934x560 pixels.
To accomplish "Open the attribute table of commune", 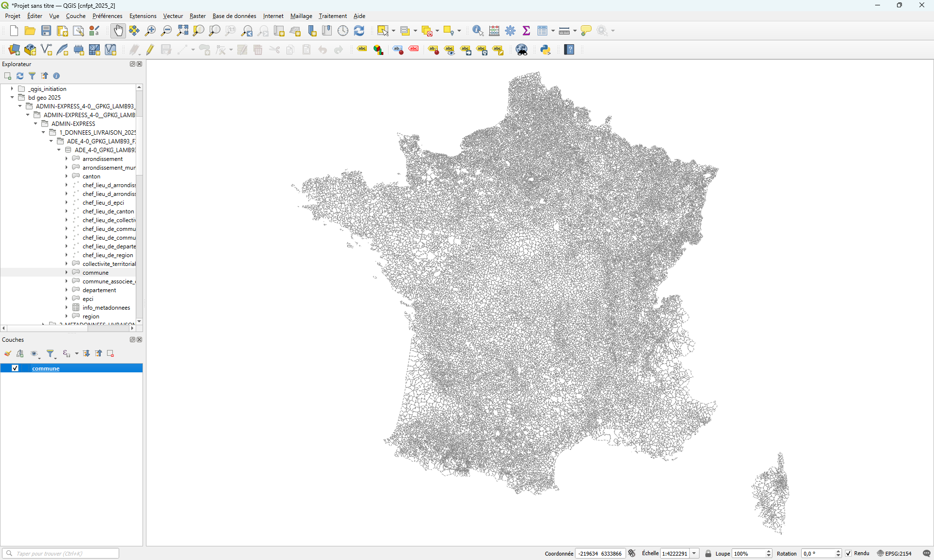I will [542, 30].
